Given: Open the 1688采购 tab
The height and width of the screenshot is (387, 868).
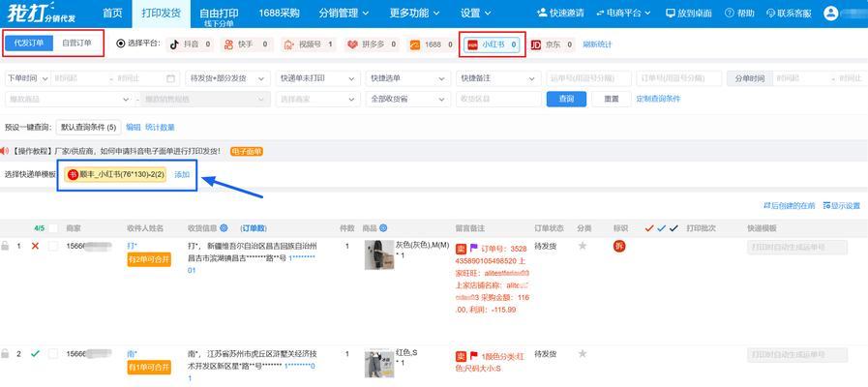Looking at the screenshot, I should click(x=279, y=14).
